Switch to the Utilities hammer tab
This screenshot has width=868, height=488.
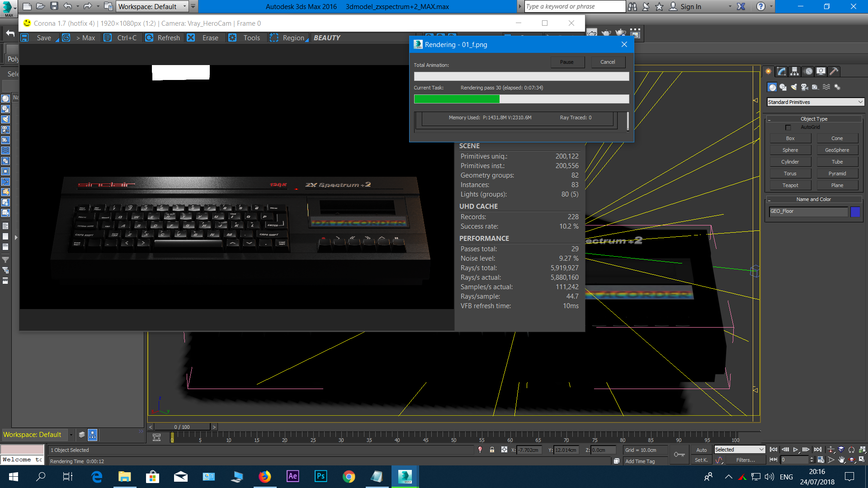click(834, 71)
